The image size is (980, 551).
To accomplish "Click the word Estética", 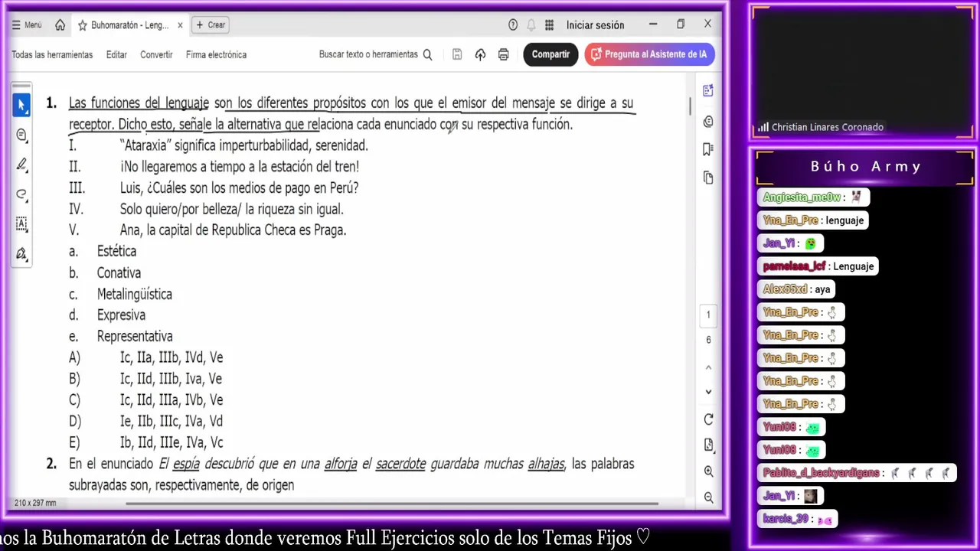I will click(x=116, y=251).
